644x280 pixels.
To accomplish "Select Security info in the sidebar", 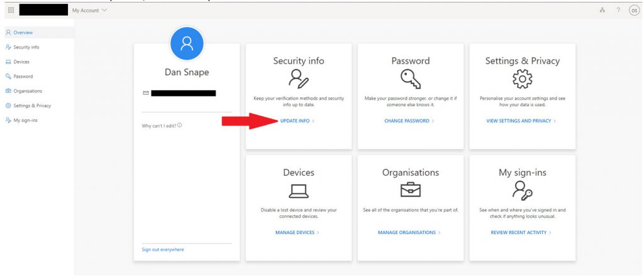I will pyautogui.click(x=23, y=47).
